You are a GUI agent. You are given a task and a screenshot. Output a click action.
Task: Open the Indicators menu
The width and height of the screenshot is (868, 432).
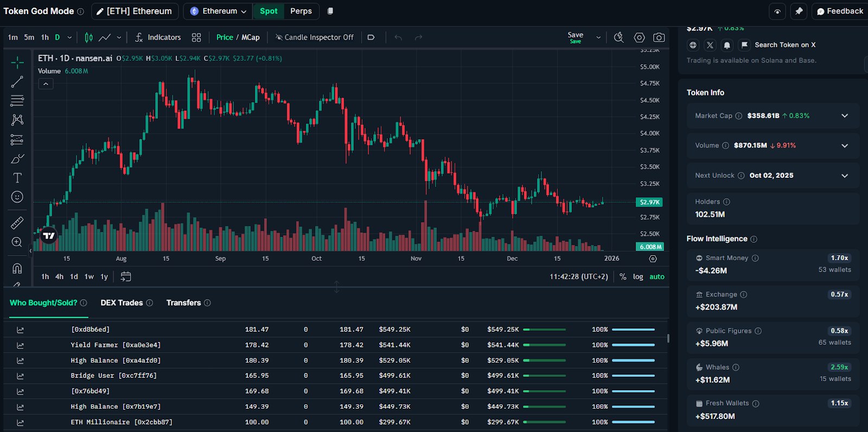[158, 37]
